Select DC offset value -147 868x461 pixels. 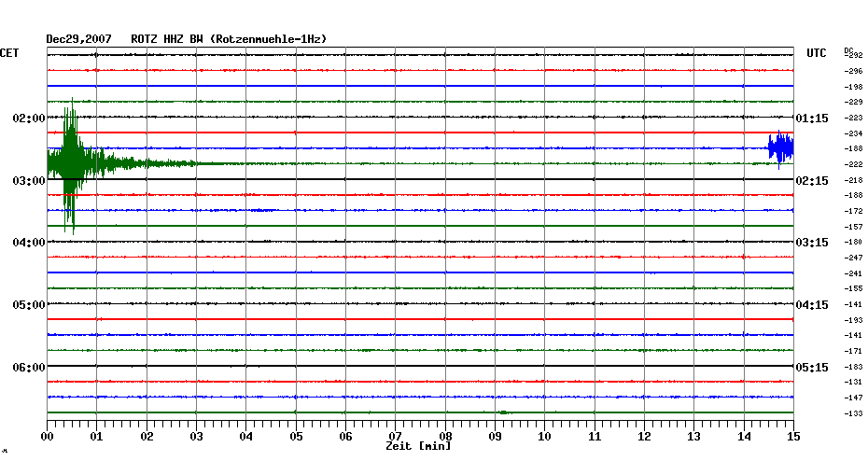tap(853, 398)
